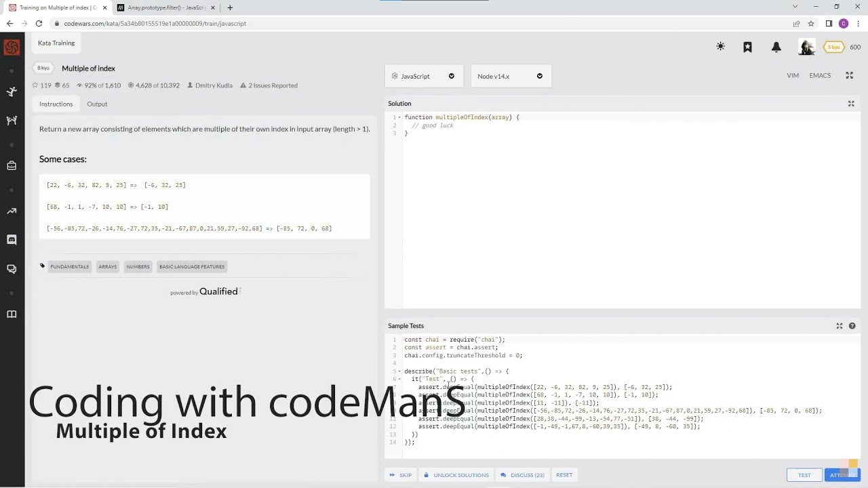Expand the Sample Tests panel

tap(840, 326)
